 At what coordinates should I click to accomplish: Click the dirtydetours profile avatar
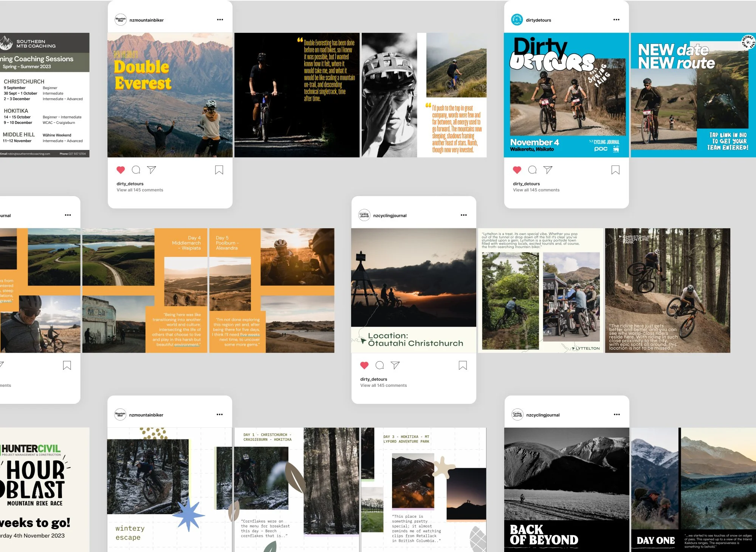[517, 20]
